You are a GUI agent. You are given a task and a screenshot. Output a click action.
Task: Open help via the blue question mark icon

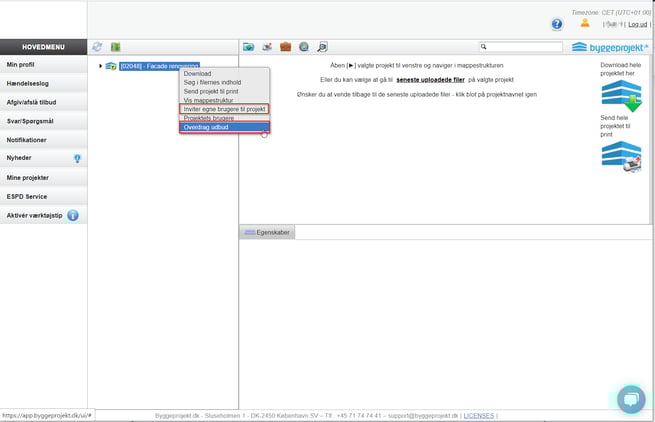[x=557, y=24]
